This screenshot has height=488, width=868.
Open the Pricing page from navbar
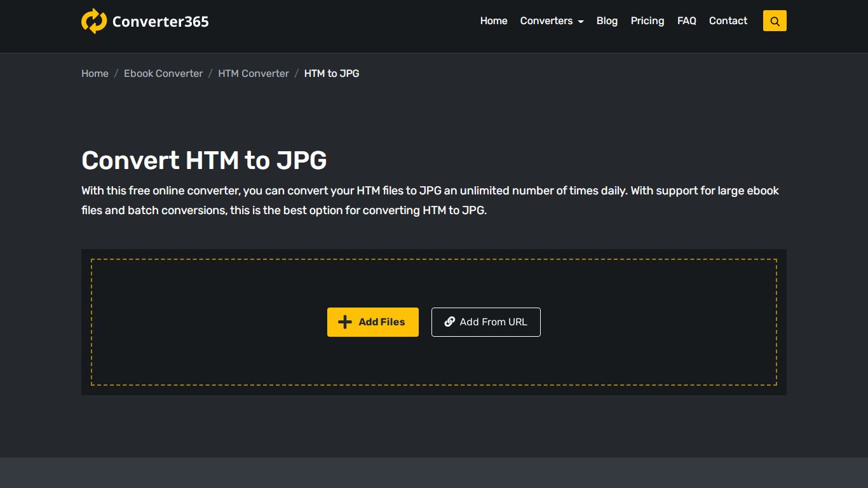(x=648, y=21)
